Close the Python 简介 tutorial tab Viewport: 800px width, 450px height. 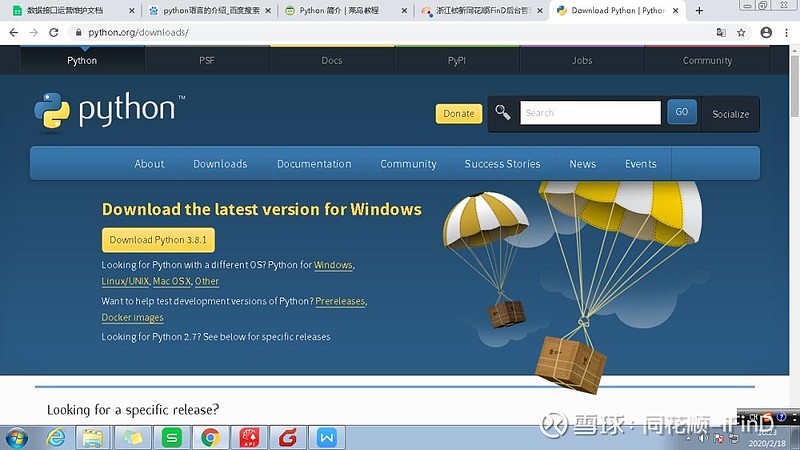point(404,10)
